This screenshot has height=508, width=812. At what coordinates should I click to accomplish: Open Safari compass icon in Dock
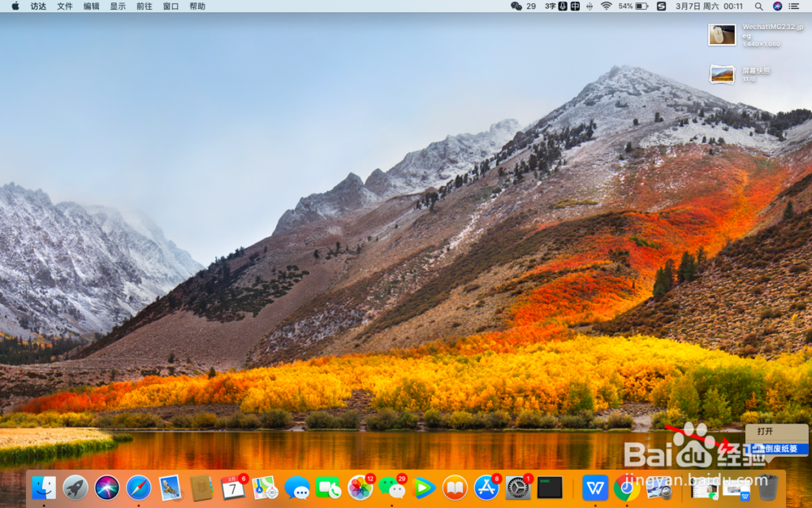(x=139, y=488)
